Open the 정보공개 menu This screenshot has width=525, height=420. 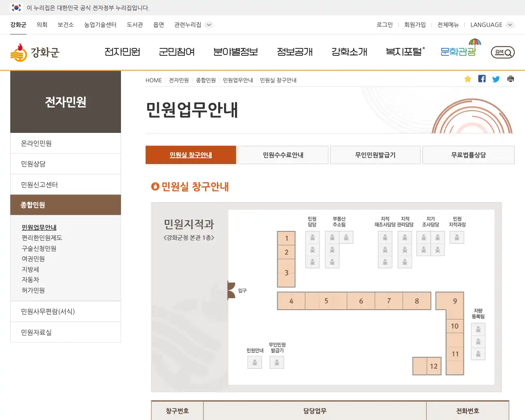tap(295, 52)
